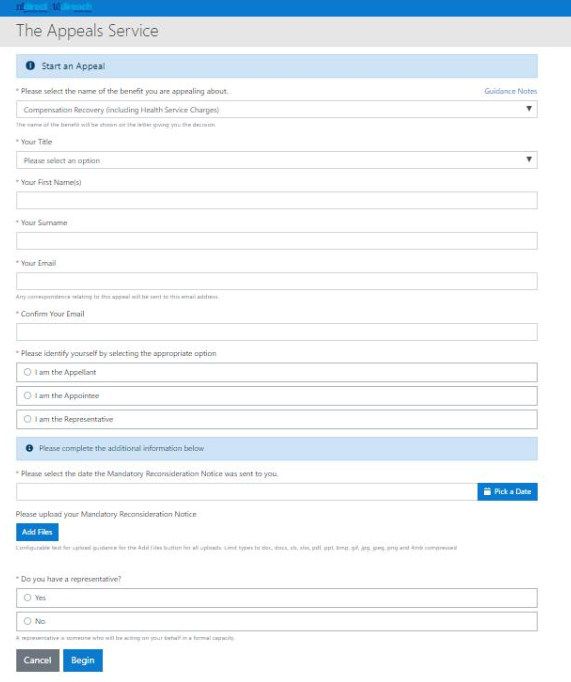Focus the Your Surname field
The image size is (571, 682).
tap(277, 241)
